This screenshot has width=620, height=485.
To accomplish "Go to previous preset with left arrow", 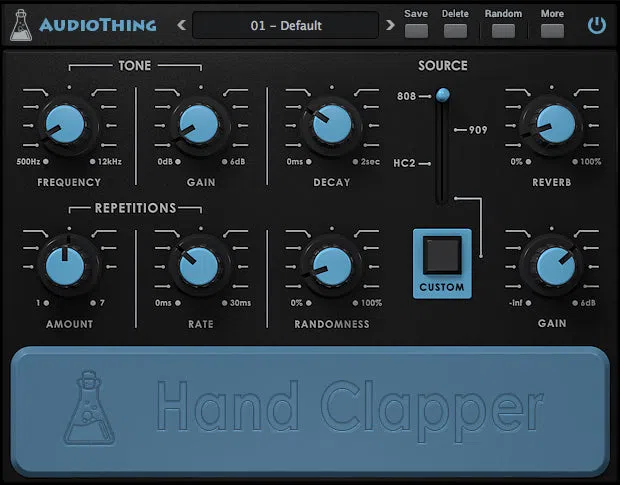I will [x=181, y=25].
